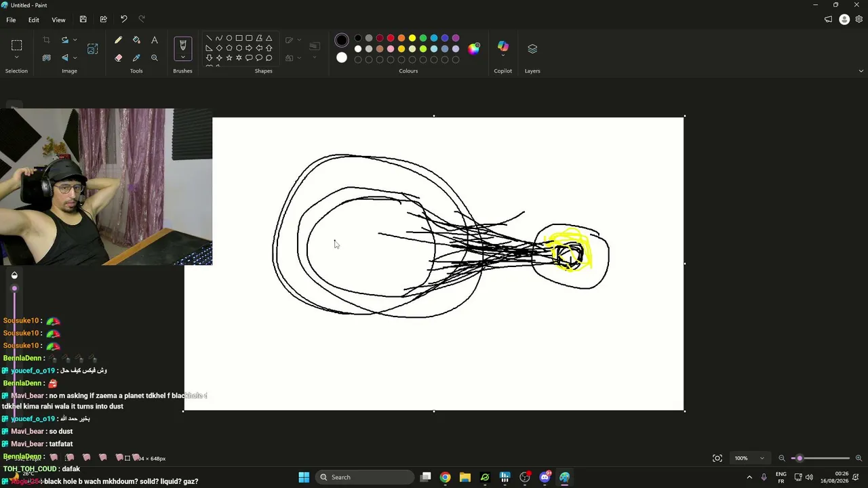Click the Share icon
The height and width of the screenshot is (488, 868).
tap(103, 20)
